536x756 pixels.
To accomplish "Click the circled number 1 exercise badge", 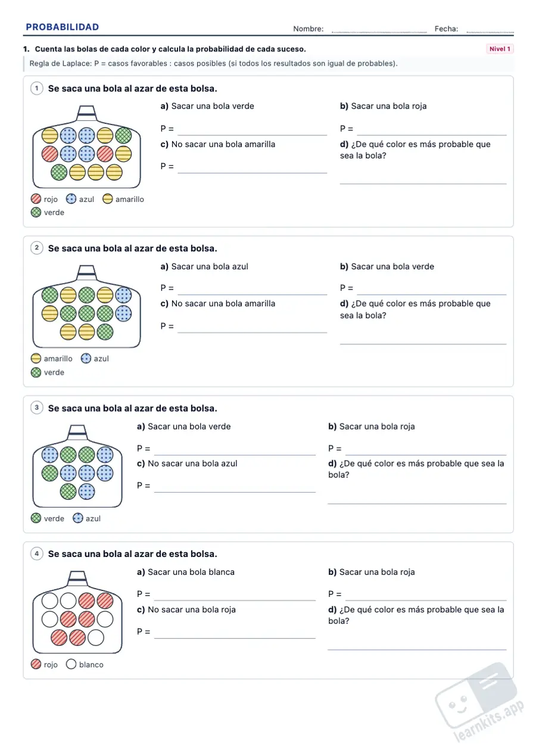I will pos(36,88).
